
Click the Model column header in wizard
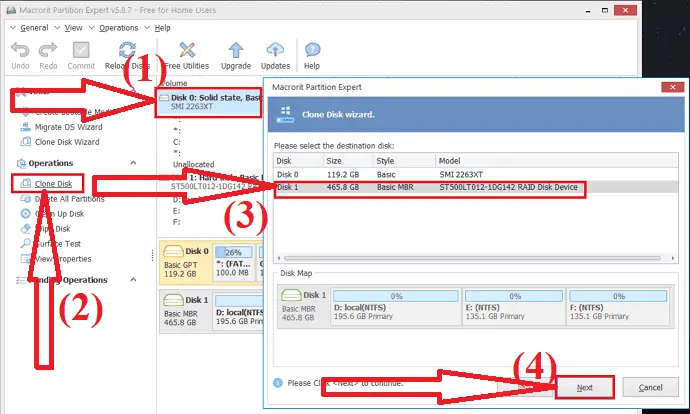click(x=557, y=161)
